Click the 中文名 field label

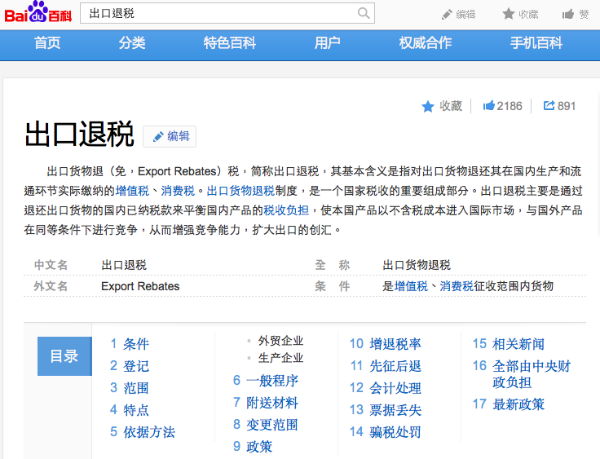pos(51,265)
